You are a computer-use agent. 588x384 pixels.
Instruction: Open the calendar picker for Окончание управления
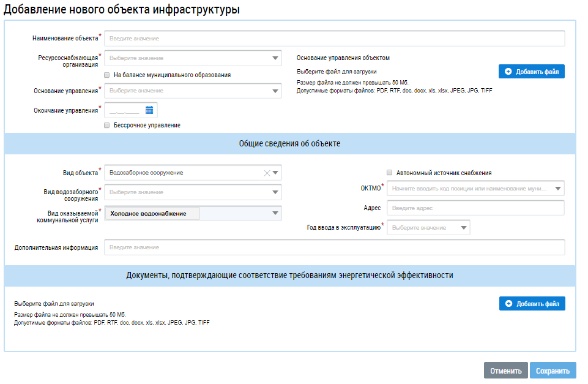tap(149, 110)
